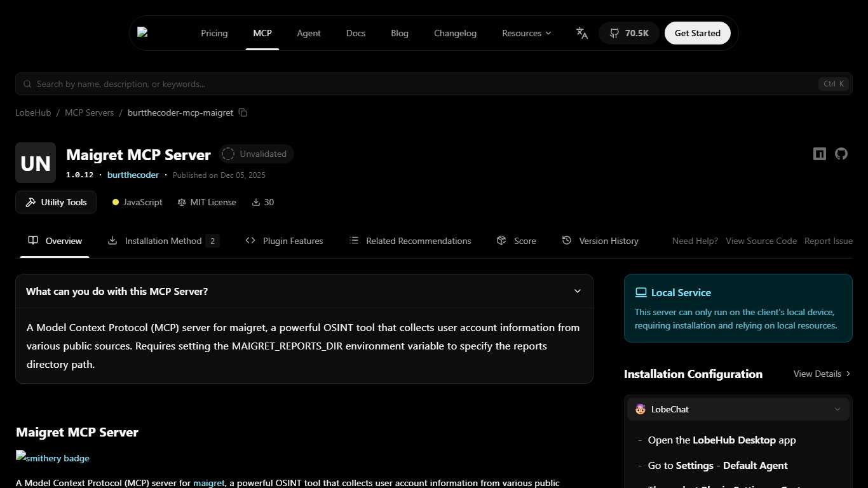The image size is (868, 488).
Task: Click the download count icon showing 30
Action: pyautogui.click(x=257, y=202)
